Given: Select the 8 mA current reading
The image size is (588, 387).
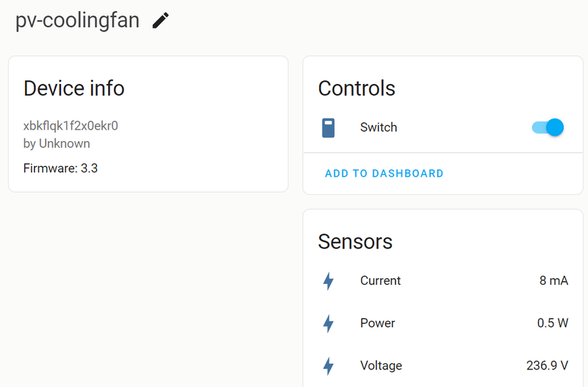Looking at the screenshot, I should pyautogui.click(x=553, y=281).
